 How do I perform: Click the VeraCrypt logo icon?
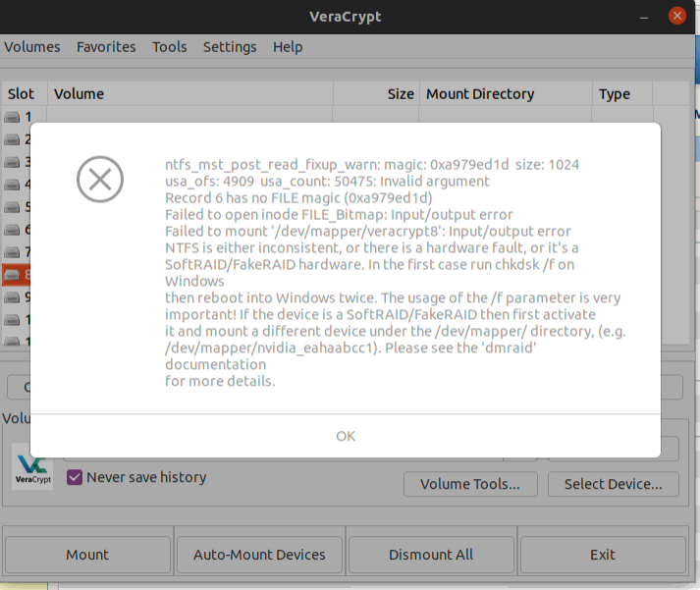pos(32,467)
